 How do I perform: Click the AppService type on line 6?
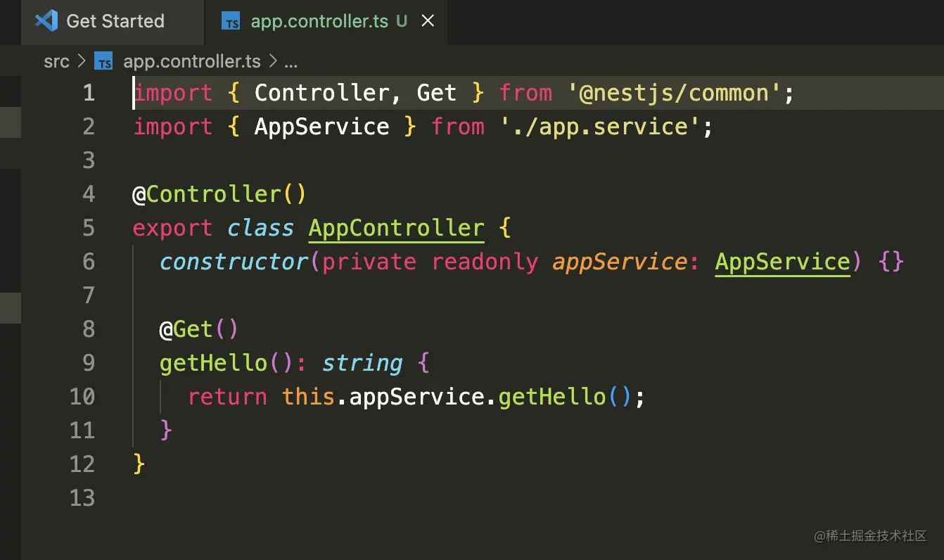click(783, 262)
